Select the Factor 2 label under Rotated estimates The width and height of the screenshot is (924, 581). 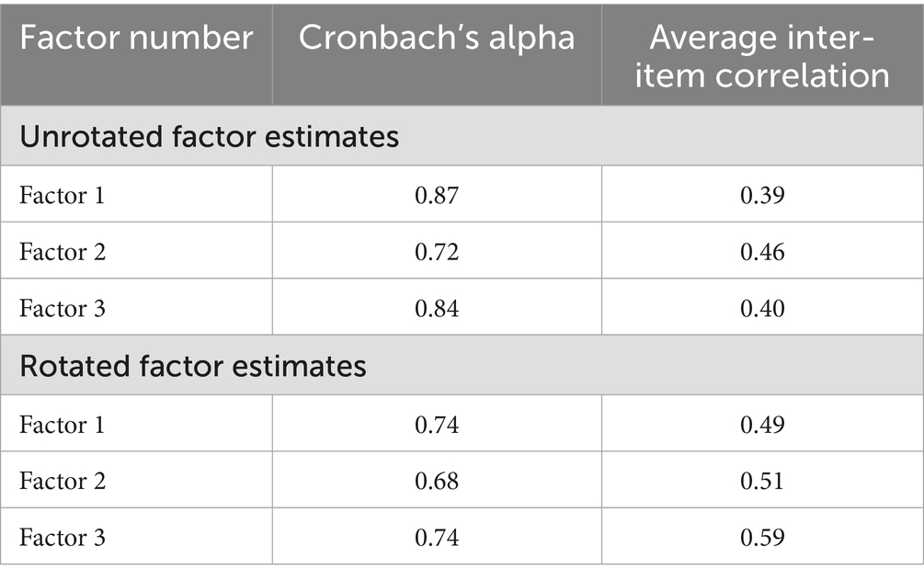62,481
